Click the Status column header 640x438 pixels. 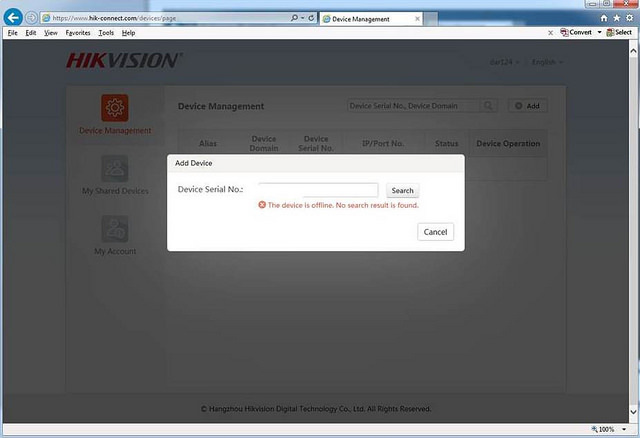447,143
